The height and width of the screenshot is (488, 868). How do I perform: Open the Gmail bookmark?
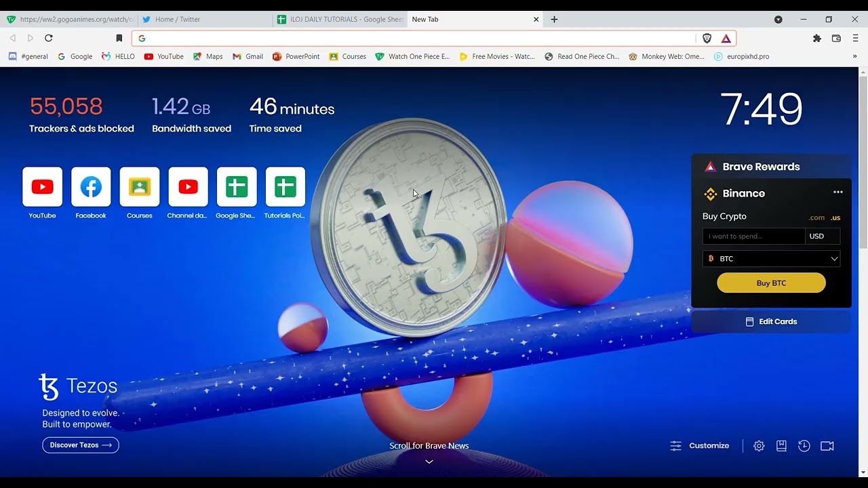click(248, 57)
